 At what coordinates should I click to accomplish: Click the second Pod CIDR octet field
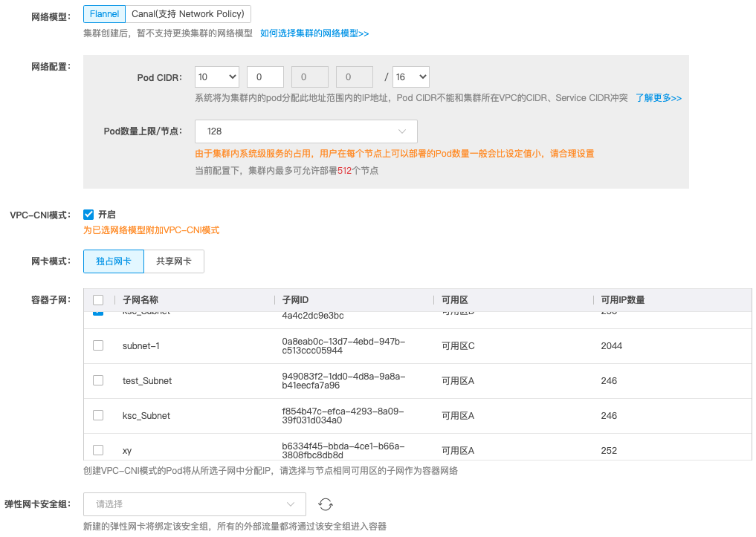pyautogui.click(x=265, y=77)
